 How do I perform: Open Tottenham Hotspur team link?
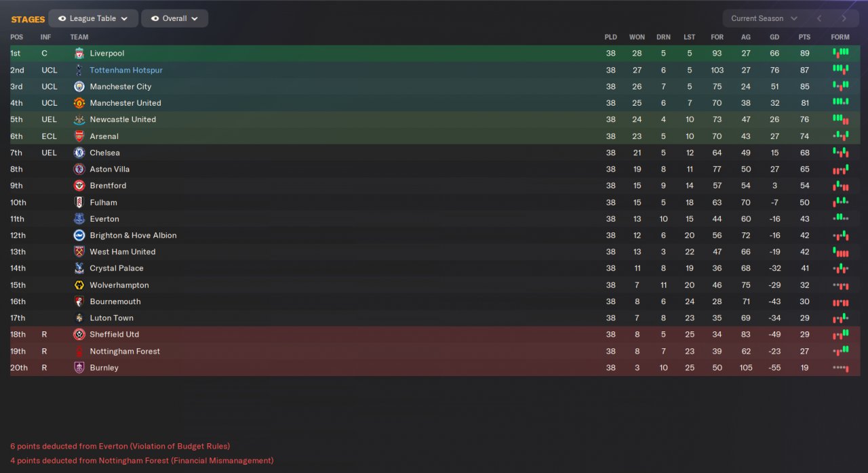(126, 70)
